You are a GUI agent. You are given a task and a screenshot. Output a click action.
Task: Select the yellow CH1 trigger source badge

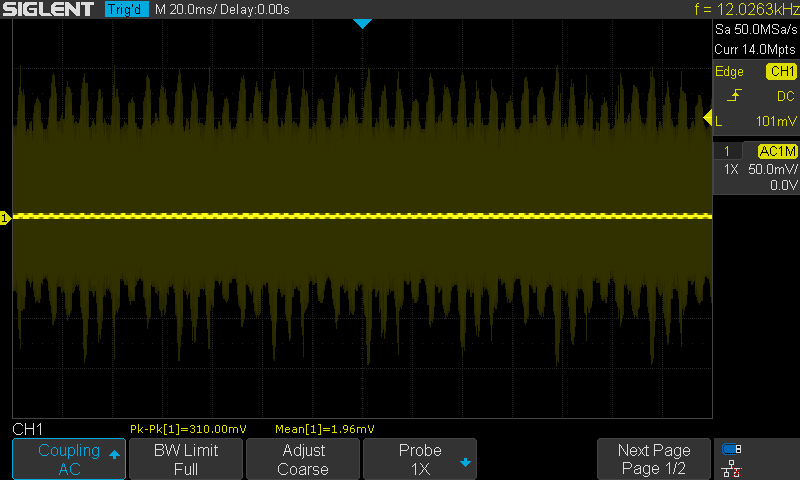[780, 72]
